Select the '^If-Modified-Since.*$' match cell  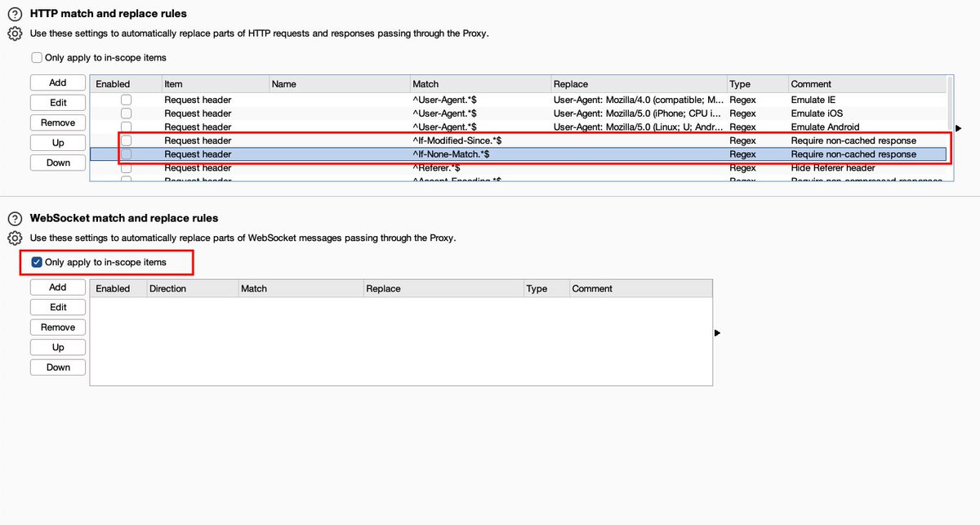click(x=457, y=140)
